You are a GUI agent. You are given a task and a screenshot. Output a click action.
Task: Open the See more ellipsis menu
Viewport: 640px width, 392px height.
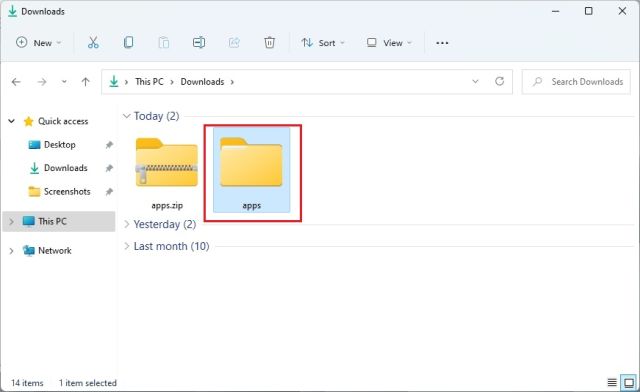[x=442, y=42]
